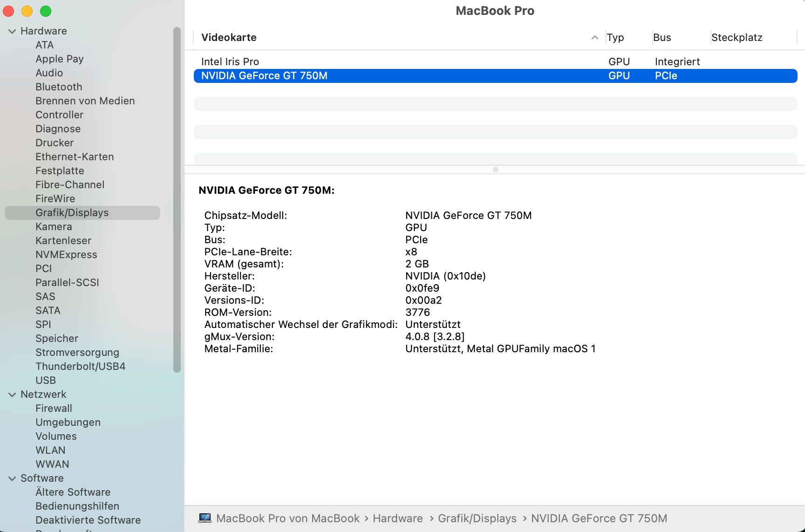This screenshot has height=532, width=805.
Task: Click the MacBook icon in path bar
Action: click(205, 518)
